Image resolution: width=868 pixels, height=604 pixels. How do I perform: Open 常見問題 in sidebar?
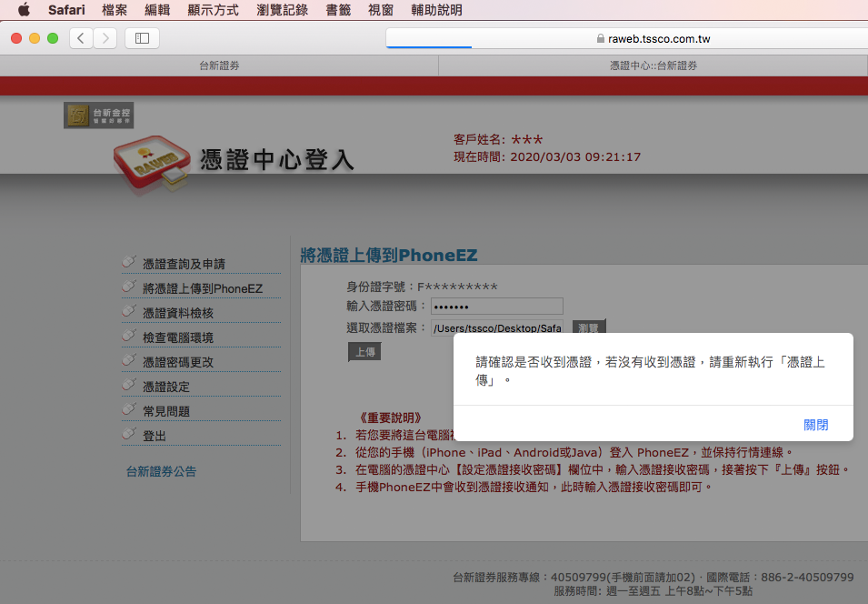coord(166,411)
